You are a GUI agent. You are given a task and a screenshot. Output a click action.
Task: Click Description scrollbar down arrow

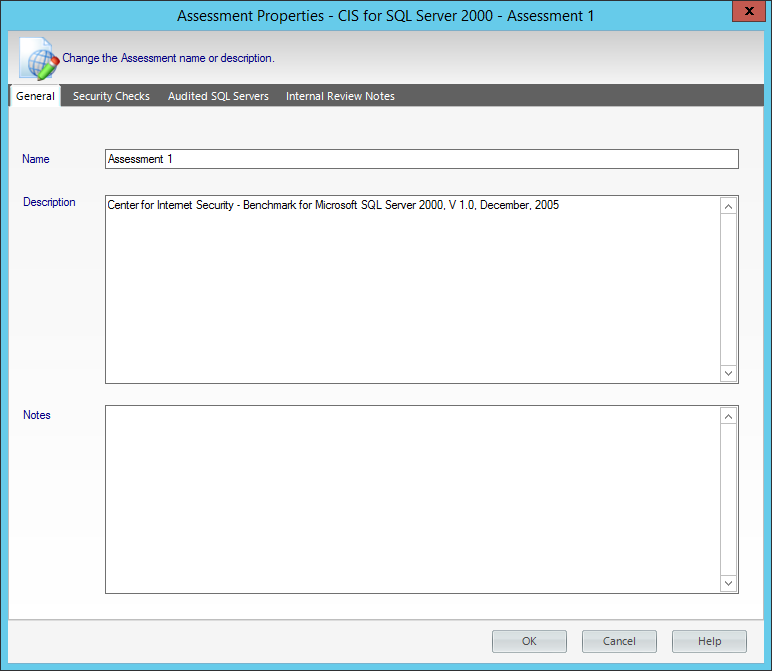pyautogui.click(x=728, y=373)
